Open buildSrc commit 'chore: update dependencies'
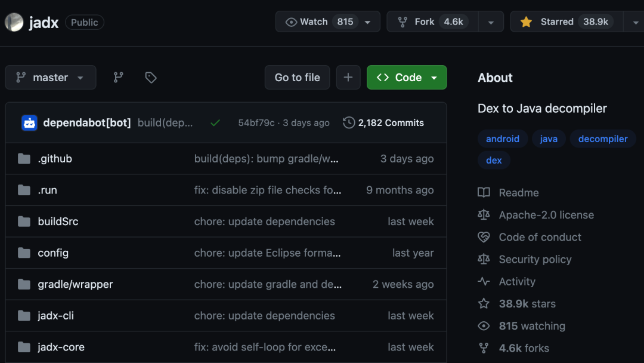644x363 pixels. tap(265, 221)
